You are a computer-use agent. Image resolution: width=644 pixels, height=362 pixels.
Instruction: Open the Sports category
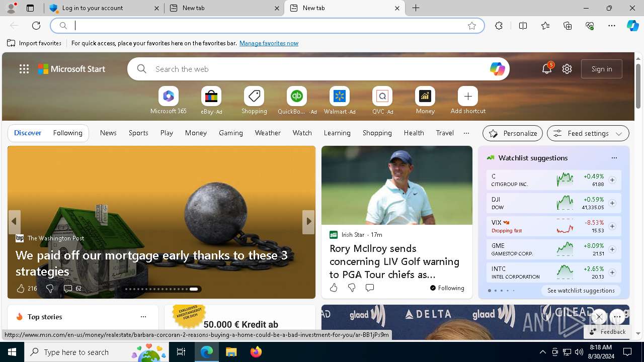point(138,133)
